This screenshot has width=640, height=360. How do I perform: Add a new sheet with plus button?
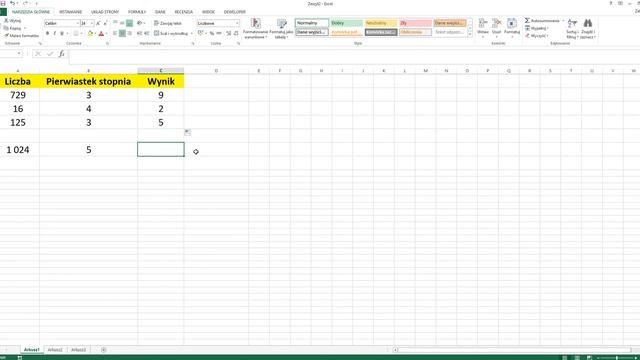104,350
